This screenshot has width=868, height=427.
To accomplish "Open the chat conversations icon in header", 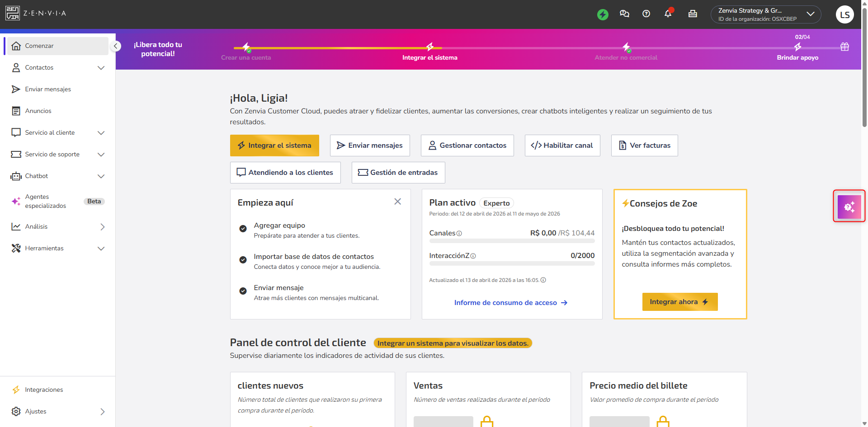I will coord(624,14).
